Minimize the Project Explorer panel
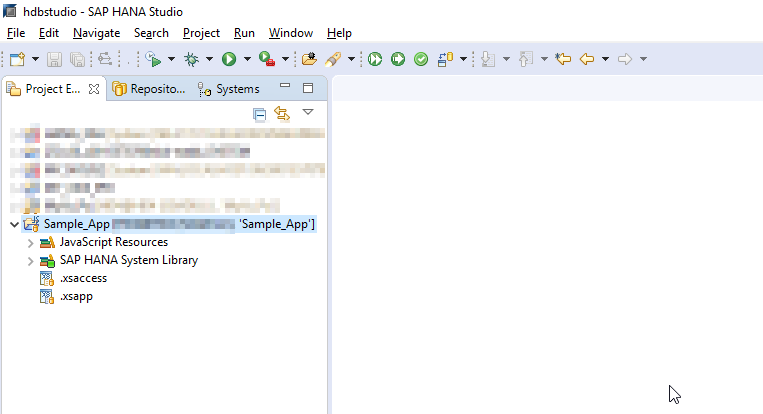 (x=285, y=86)
